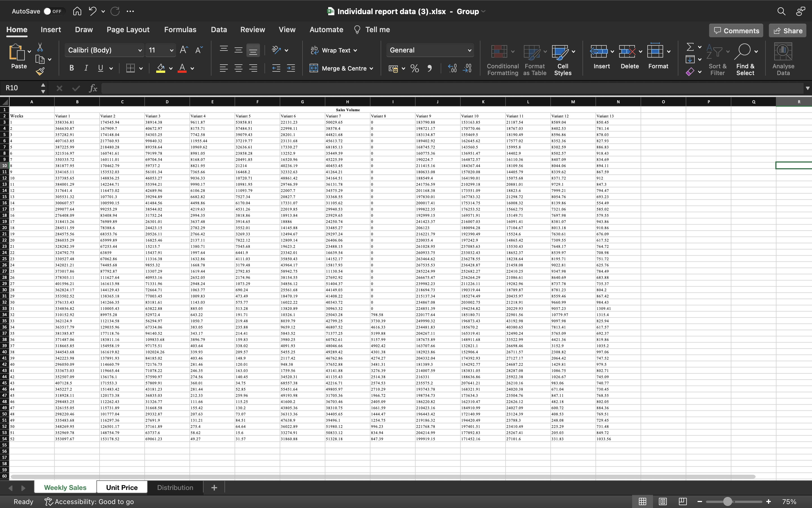812x508 pixels.
Task: Toggle middle vertical alignment
Action: [x=238, y=50]
